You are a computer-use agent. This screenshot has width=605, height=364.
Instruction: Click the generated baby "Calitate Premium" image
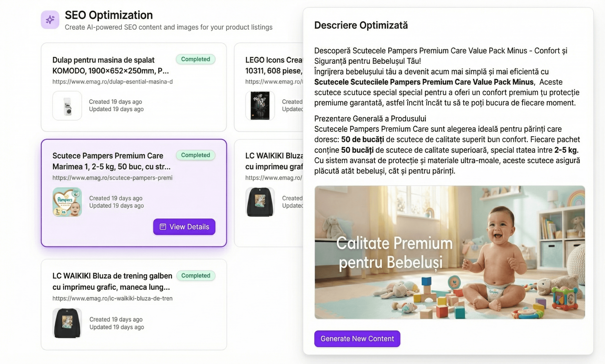(x=449, y=252)
